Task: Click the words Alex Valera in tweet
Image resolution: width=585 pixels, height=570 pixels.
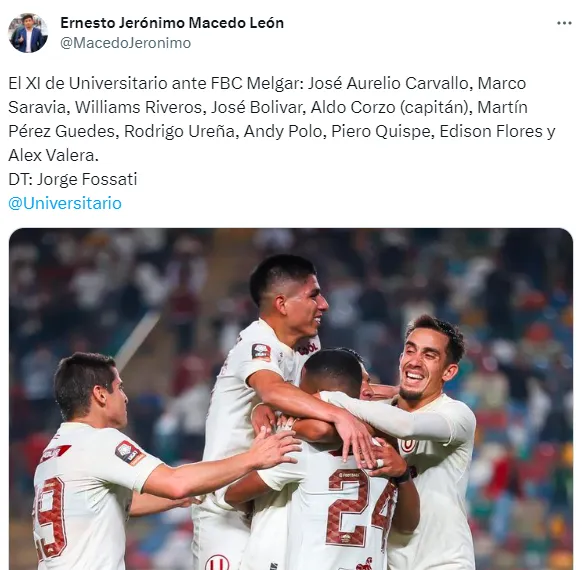Action: [x=52, y=156]
